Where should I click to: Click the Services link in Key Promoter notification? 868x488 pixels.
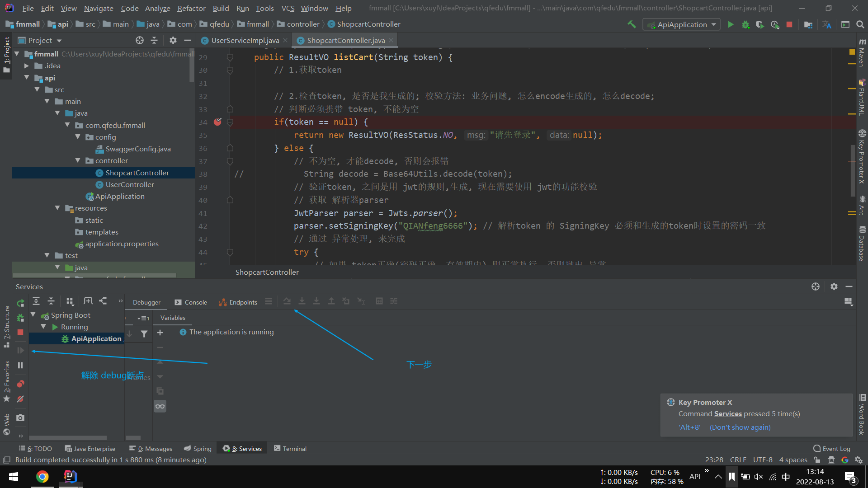tap(728, 414)
